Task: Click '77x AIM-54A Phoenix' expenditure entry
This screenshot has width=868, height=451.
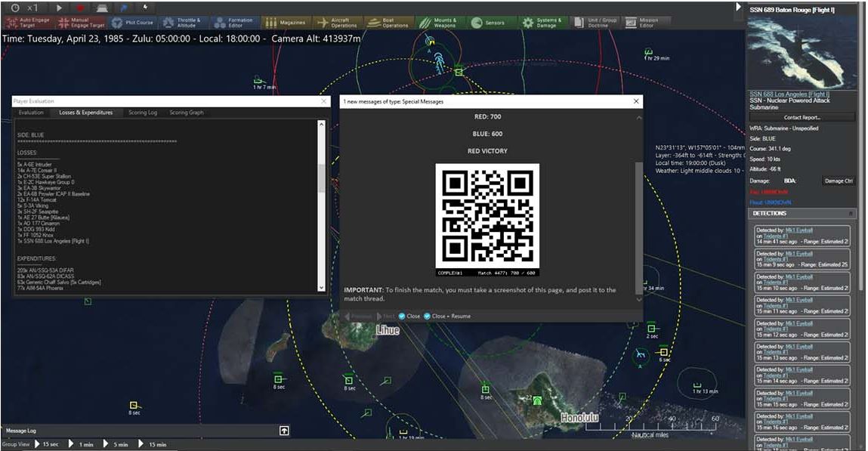Action: 40,288
